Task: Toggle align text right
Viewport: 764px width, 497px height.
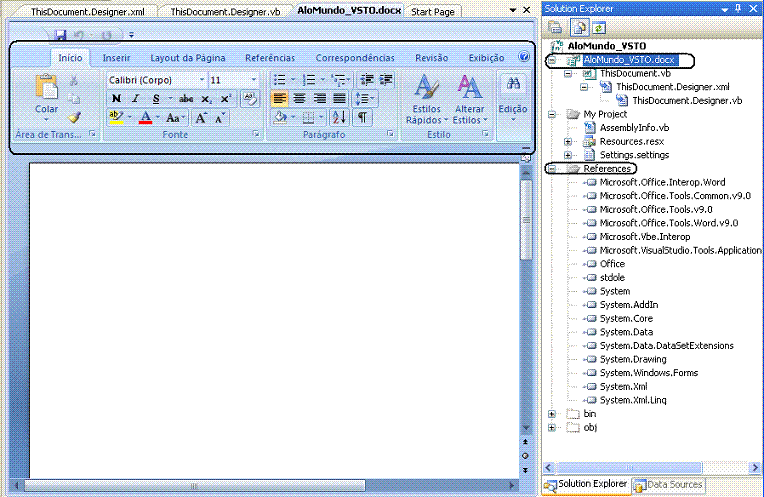Action: [x=320, y=98]
